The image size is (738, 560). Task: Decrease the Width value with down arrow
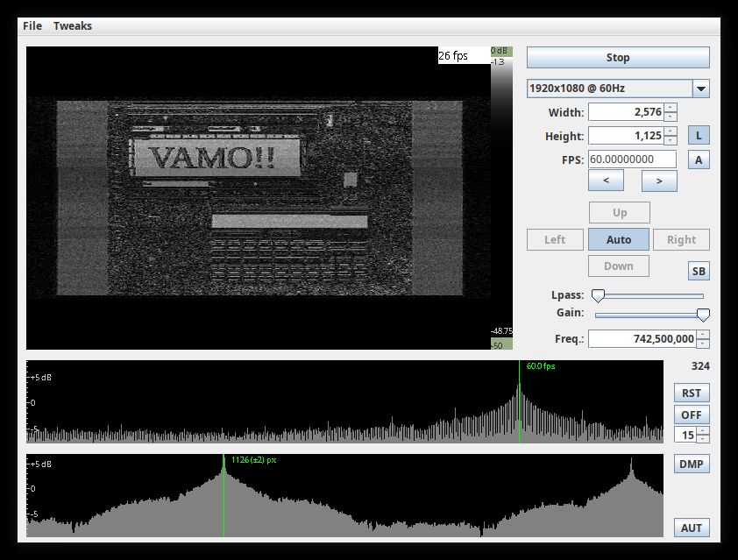tap(671, 117)
